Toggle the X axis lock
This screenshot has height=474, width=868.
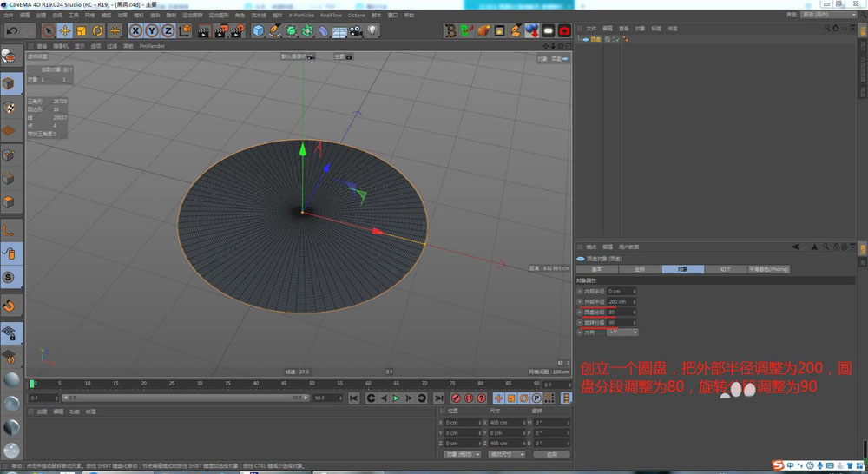click(x=135, y=30)
